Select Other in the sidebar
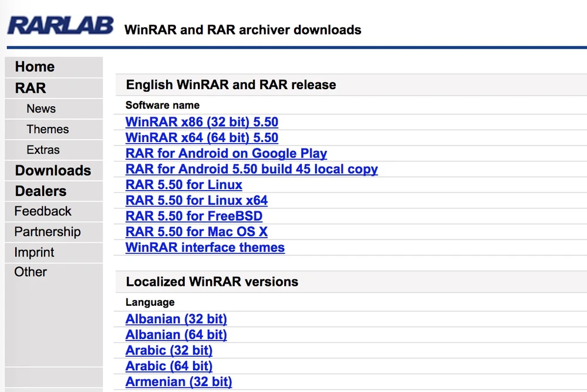The width and height of the screenshot is (587, 392). pos(31,272)
